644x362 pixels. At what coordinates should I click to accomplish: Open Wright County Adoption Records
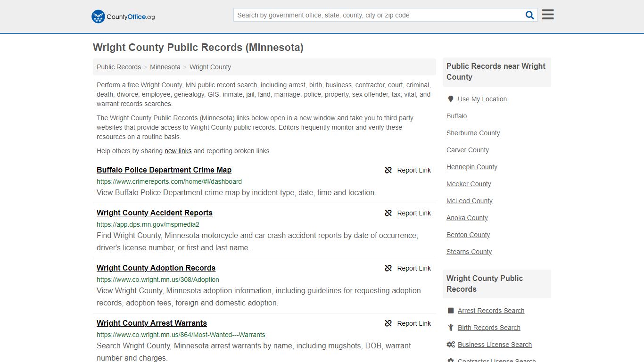point(156,268)
